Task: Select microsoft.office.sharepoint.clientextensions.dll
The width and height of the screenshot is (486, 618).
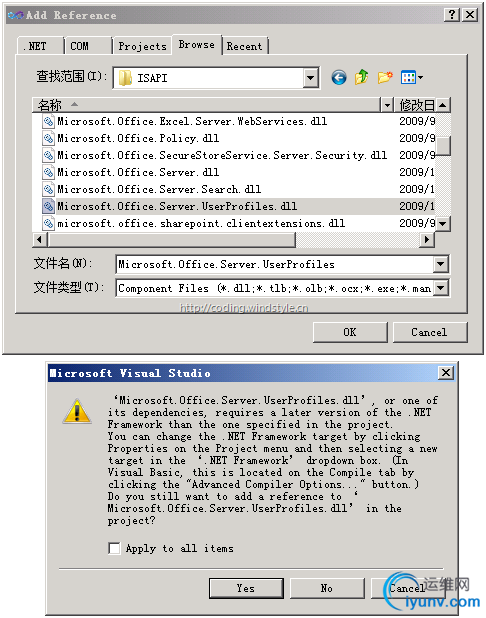Action: click(201, 223)
